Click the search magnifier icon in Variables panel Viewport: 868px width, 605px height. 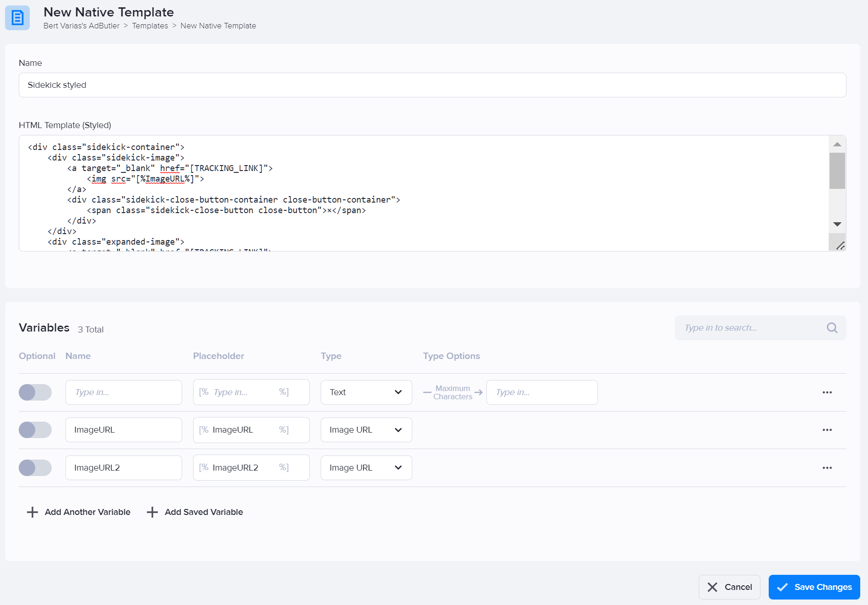[x=832, y=327]
